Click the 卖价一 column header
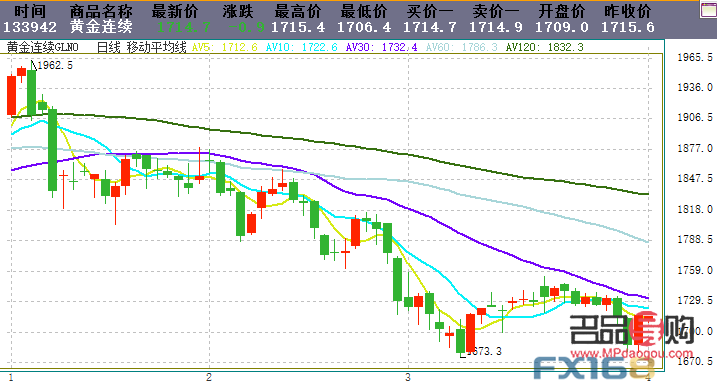 tap(496, 11)
